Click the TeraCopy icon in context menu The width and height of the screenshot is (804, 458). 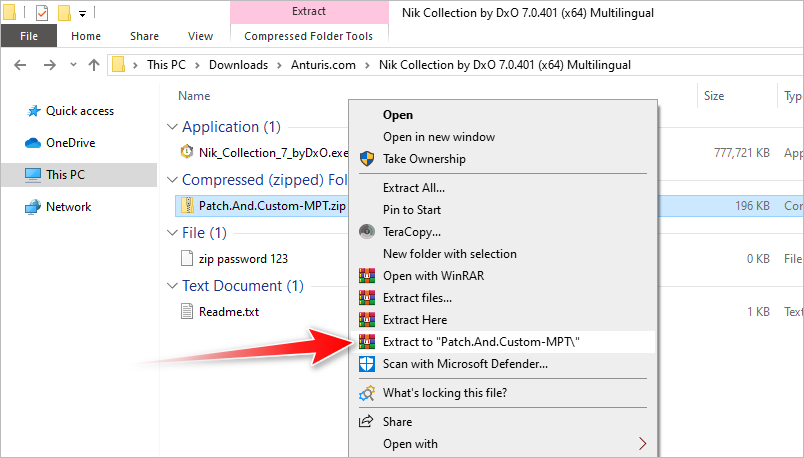[366, 232]
